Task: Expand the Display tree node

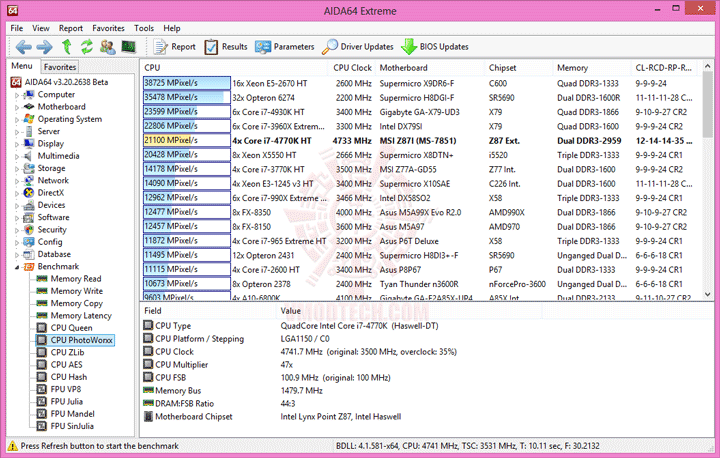Action: pos(17,144)
